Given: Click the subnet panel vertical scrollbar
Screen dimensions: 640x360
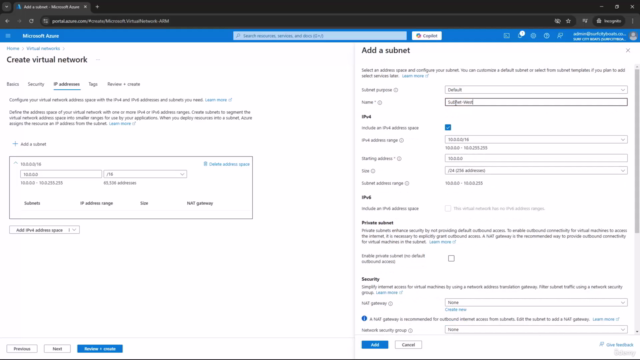Looking at the screenshot, I should click(637, 151).
